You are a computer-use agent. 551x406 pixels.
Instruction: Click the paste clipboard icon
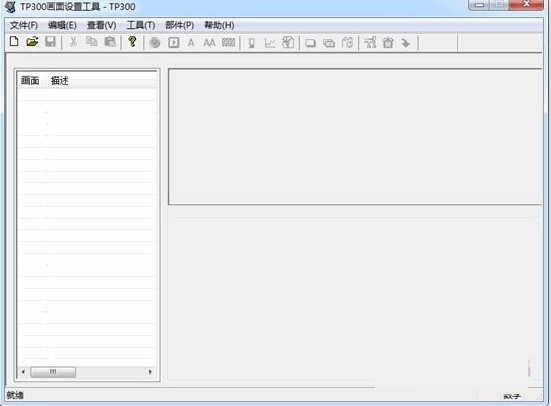pyautogui.click(x=110, y=42)
